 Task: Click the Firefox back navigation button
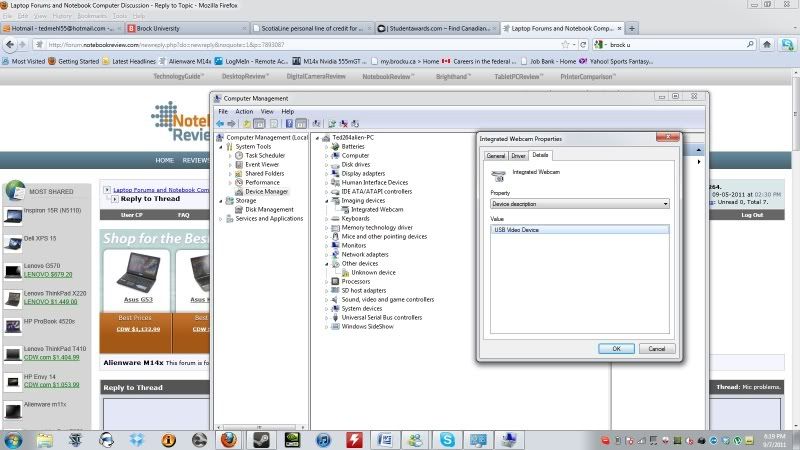(10, 44)
